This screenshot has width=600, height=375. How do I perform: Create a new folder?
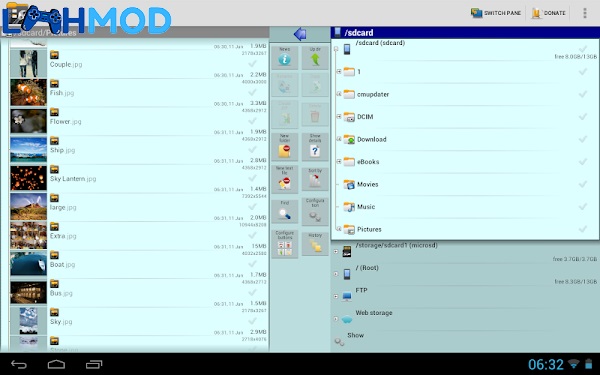pos(284,147)
